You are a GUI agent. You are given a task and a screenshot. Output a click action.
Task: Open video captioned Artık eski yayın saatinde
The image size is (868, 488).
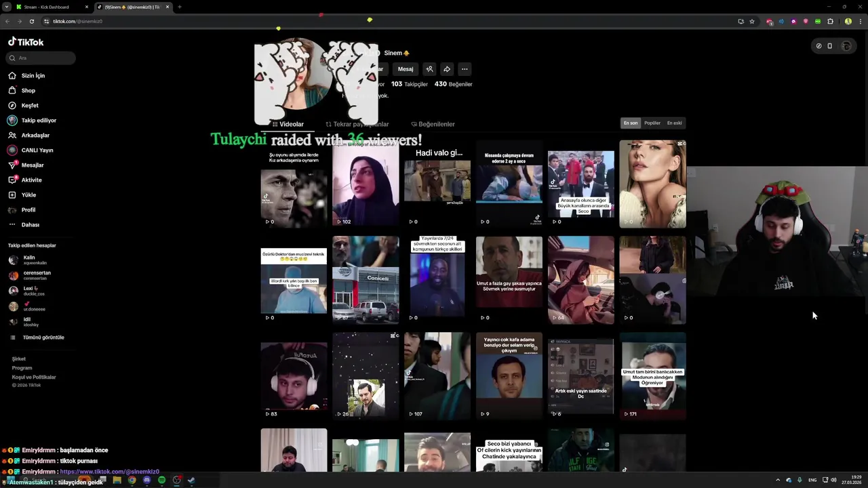point(581,376)
